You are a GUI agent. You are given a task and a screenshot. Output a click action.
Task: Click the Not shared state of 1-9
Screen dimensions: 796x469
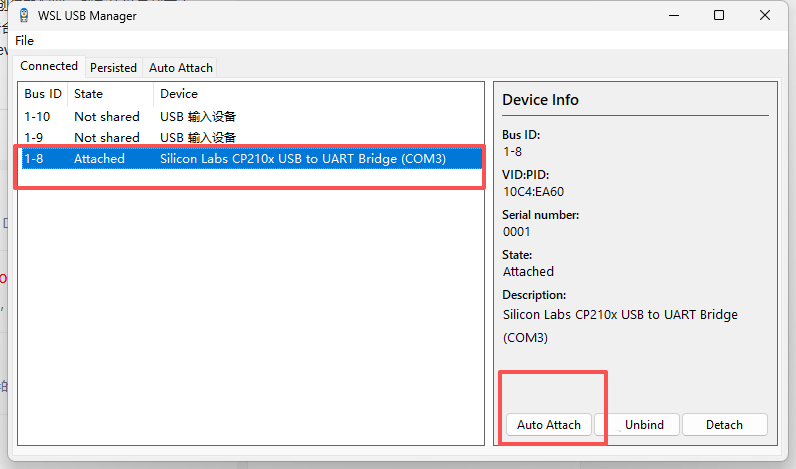coord(107,138)
